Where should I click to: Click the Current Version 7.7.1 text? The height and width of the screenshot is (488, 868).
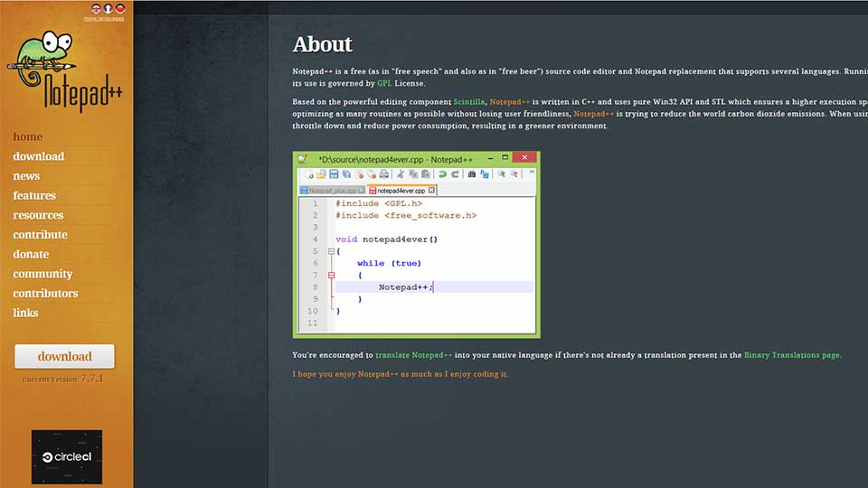click(63, 379)
